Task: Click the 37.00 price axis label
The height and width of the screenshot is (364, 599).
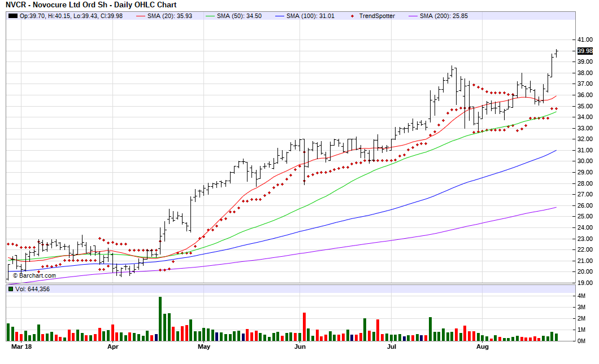Action: point(585,84)
